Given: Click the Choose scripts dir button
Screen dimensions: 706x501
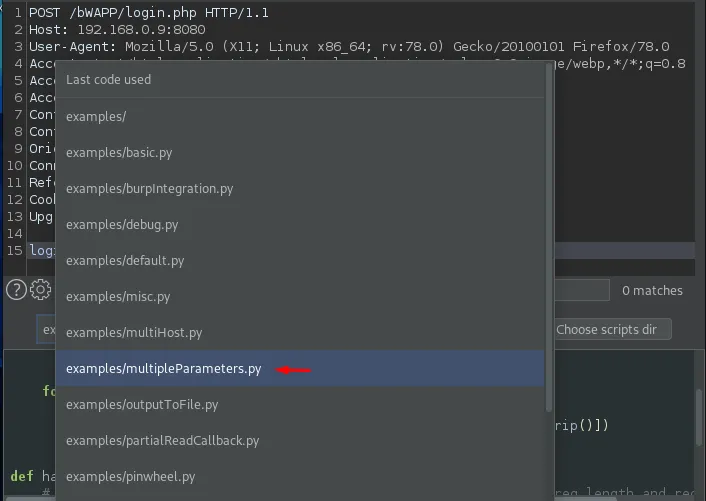Looking at the screenshot, I should click(612, 329).
